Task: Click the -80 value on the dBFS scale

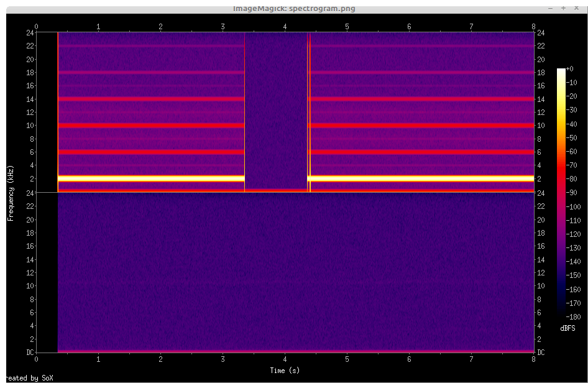Action: [x=571, y=179]
